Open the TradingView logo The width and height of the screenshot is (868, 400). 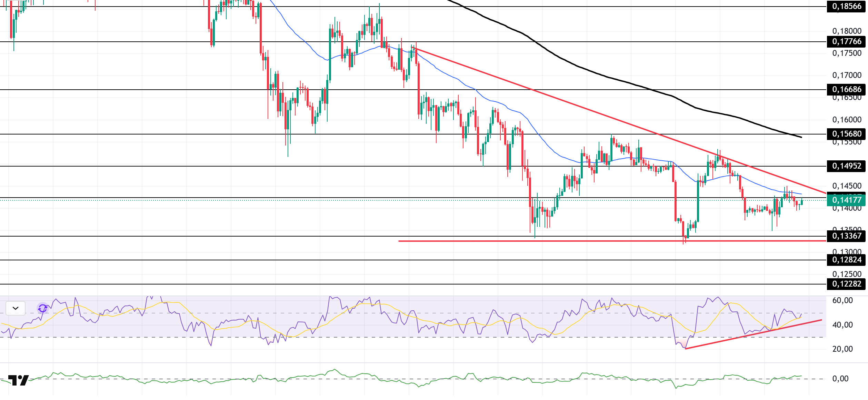tap(18, 380)
